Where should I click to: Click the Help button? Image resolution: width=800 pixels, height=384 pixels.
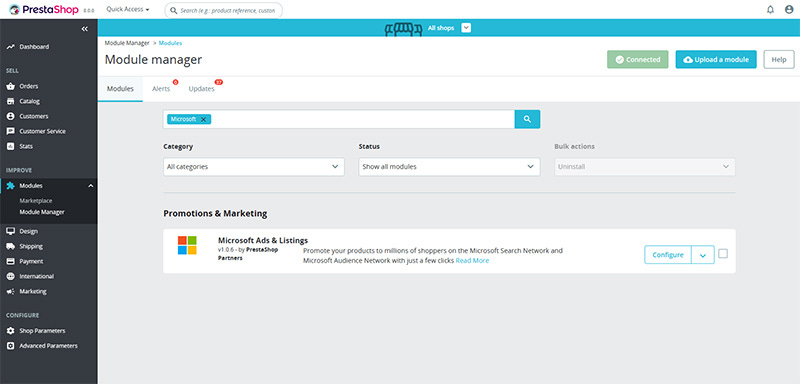[779, 60]
